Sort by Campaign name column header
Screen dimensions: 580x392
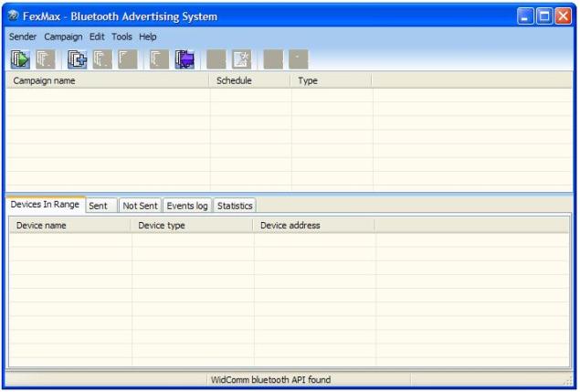click(x=108, y=80)
